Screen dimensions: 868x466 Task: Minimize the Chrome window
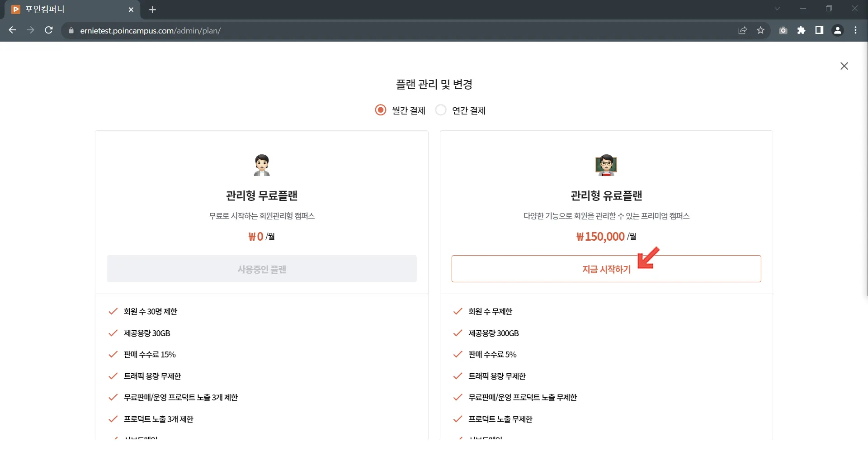803,9
